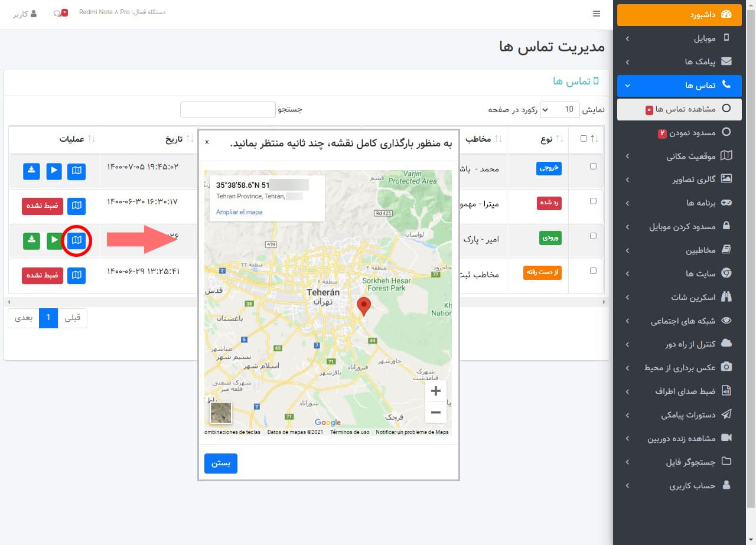The width and height of the screenshot is (756, 545).
Task: Zoom out on the map
Action: click(x=436, y=412)
